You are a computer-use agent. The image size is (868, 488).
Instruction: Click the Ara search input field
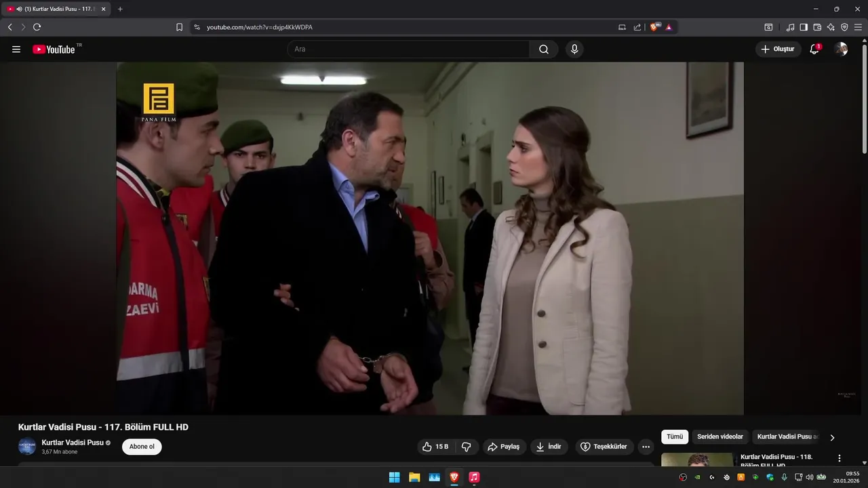click(408, 49)
